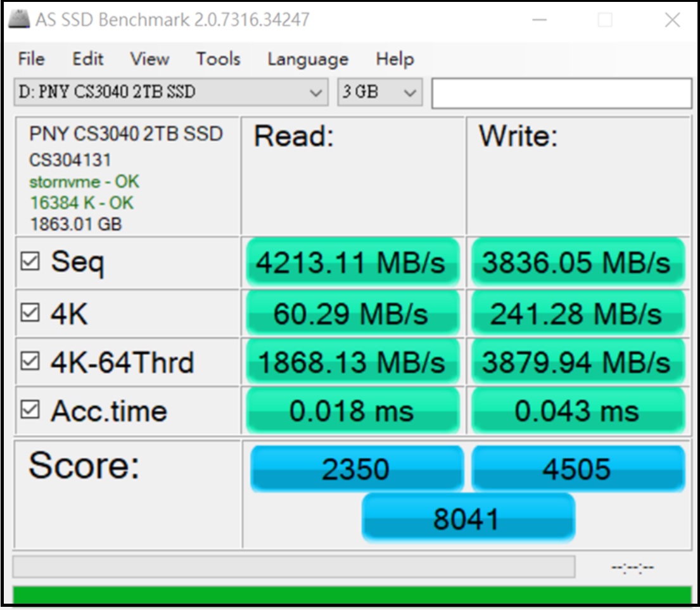Open the View menu
The width and height of the screenshot is (700, 610).
150,59
